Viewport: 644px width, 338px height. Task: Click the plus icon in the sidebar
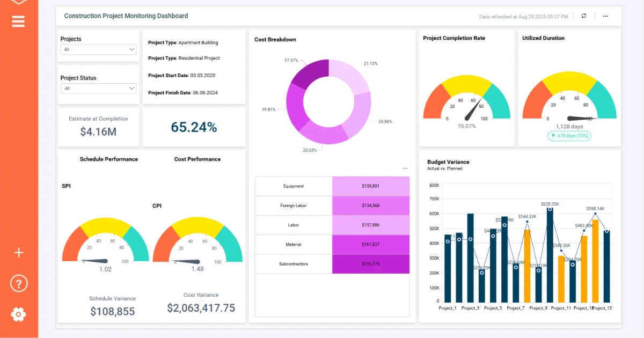(19, 252)
